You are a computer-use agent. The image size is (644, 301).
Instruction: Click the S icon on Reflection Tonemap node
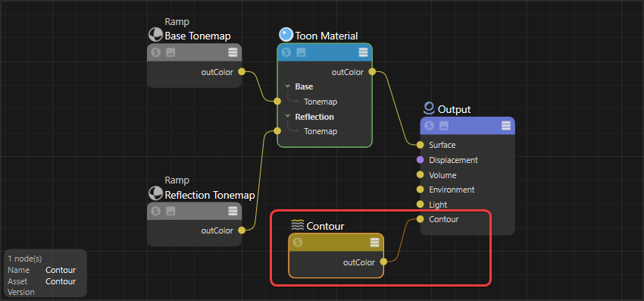[155, 211]
